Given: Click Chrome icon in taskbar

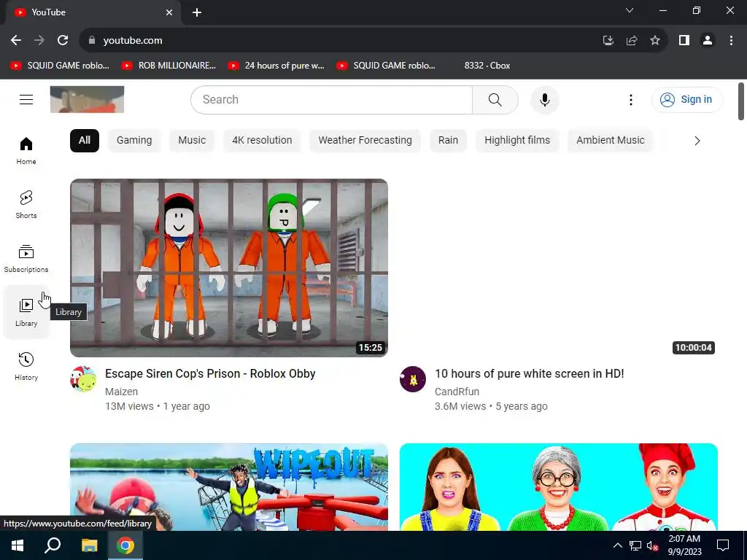Looking at the screenshot, I should tap(125, 545).
